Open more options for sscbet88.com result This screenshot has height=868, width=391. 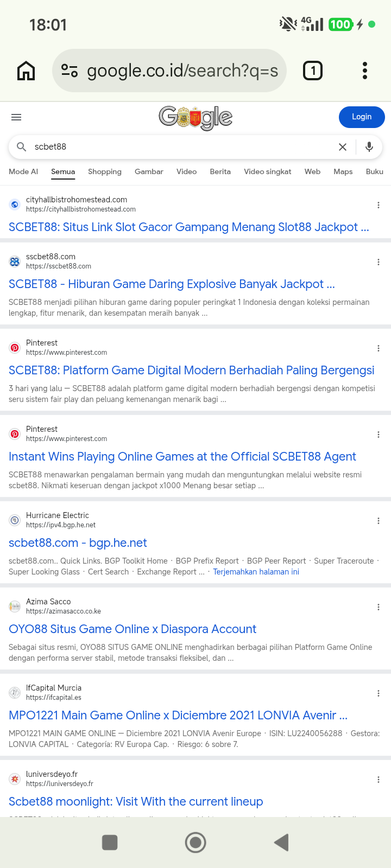tap(379, 262)
